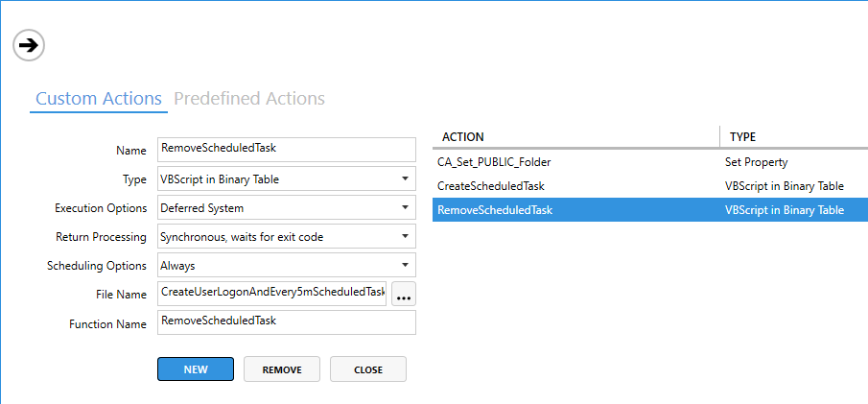Focus the Function Name field

286,322
